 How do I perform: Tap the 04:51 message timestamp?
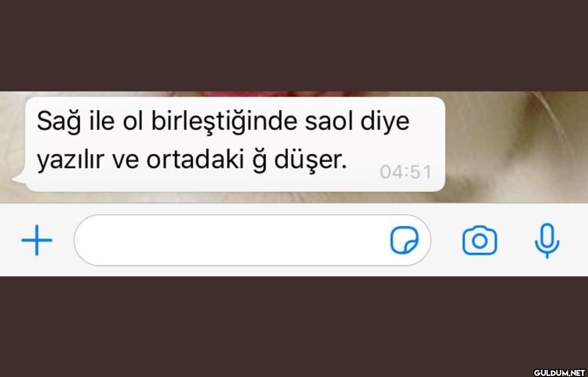tap(406, 172)
